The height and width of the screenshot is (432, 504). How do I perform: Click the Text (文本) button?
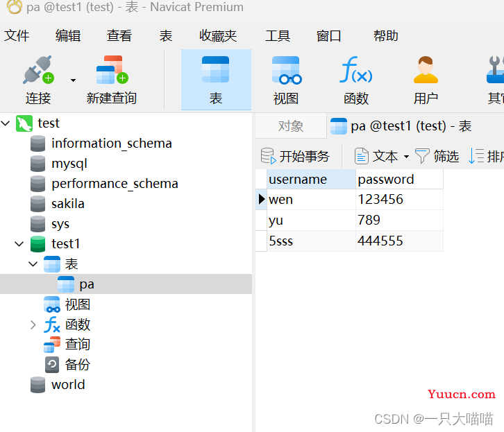[376, 156]
